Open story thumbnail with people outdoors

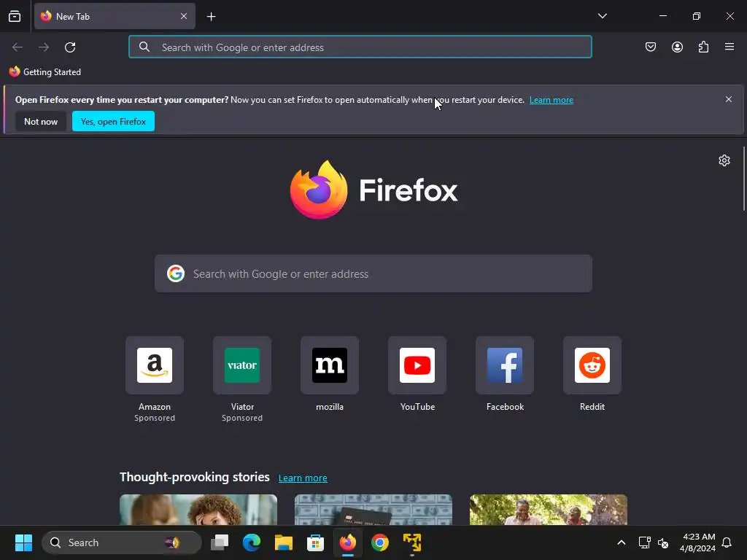(549, 510)
